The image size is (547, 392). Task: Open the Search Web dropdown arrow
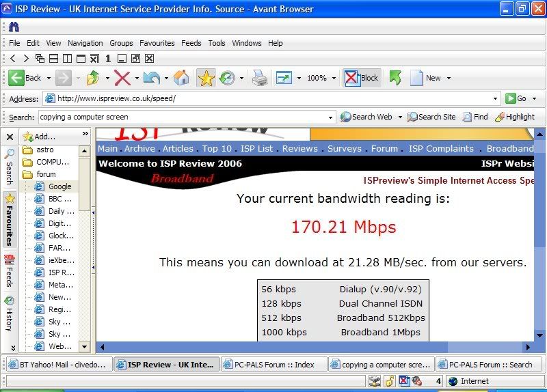[400, 117]
